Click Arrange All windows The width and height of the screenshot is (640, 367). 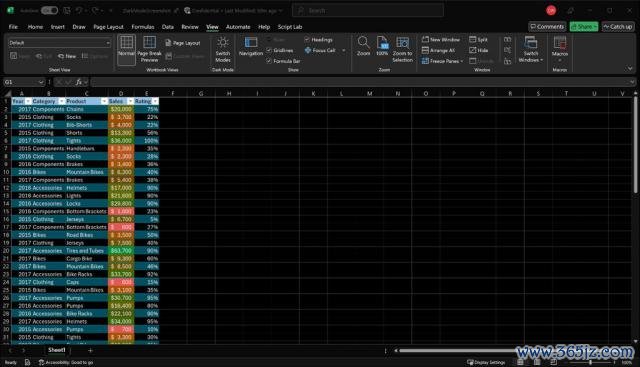tap(438, 50)
